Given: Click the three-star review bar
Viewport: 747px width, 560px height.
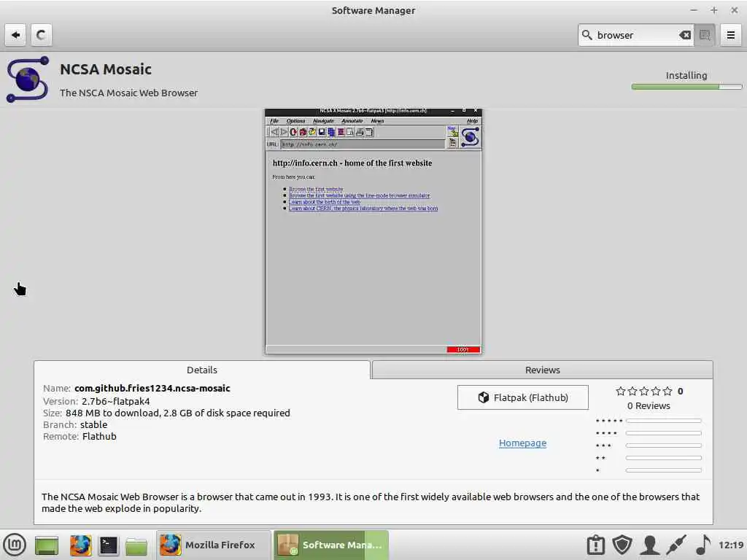Looking at the screenshot, I should (x=664, y=446).
